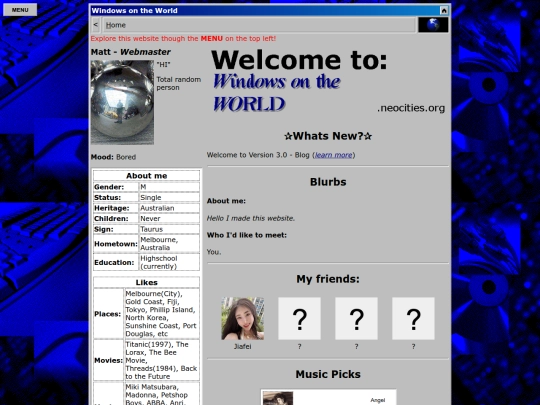Click the 'Mood: Bored' line

pyautogui.click(x=113, y=157)
